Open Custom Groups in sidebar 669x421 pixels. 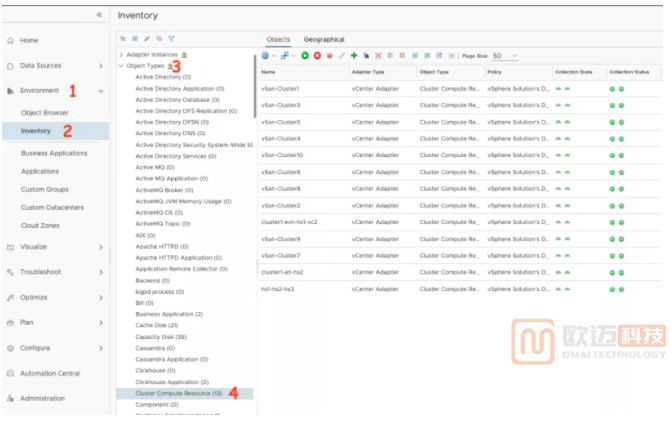[45, 190]
